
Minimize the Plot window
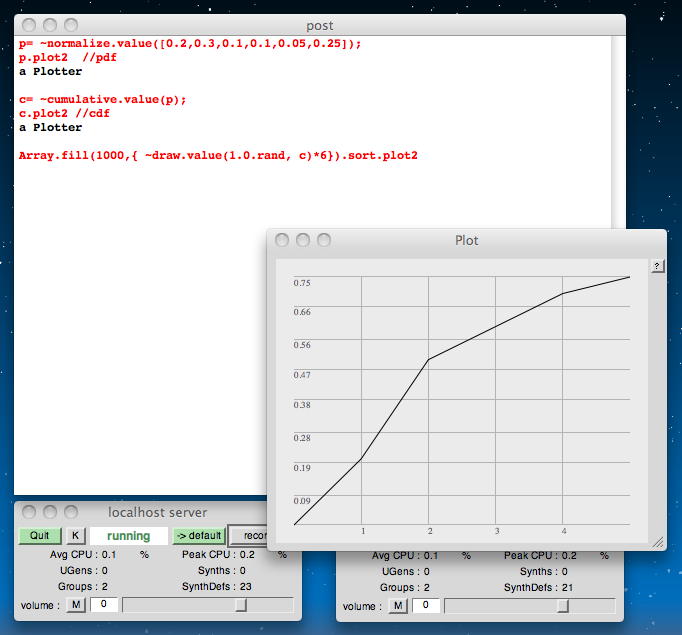pos(302,240)
